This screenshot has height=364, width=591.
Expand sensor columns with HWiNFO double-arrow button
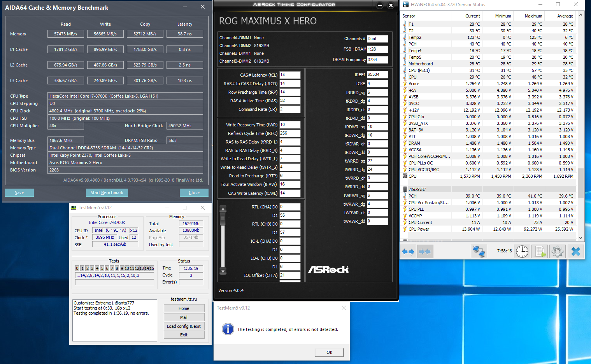pyautogui.click(x=408, y=252)
